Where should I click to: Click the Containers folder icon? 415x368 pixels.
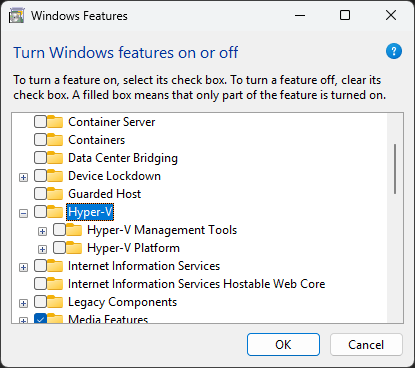[55, 140]
